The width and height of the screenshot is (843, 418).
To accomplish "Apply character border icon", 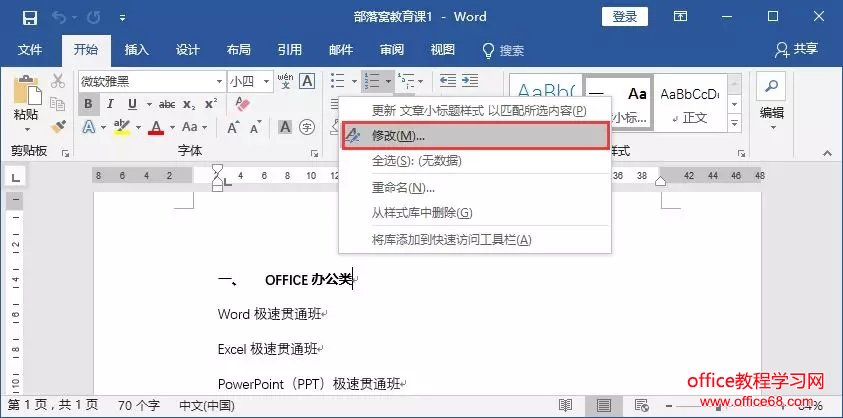I will tap(306, 81).
